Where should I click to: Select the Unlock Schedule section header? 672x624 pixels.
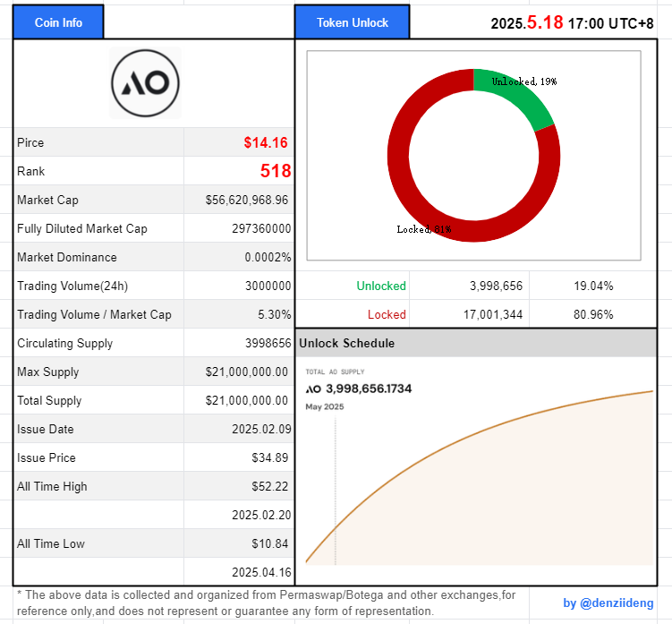click(x=476, y=343)
